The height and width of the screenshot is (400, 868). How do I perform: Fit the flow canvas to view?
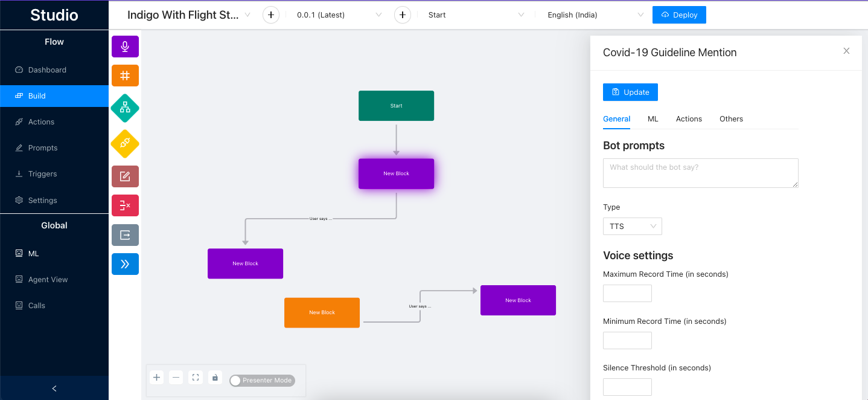pos(196,378)
